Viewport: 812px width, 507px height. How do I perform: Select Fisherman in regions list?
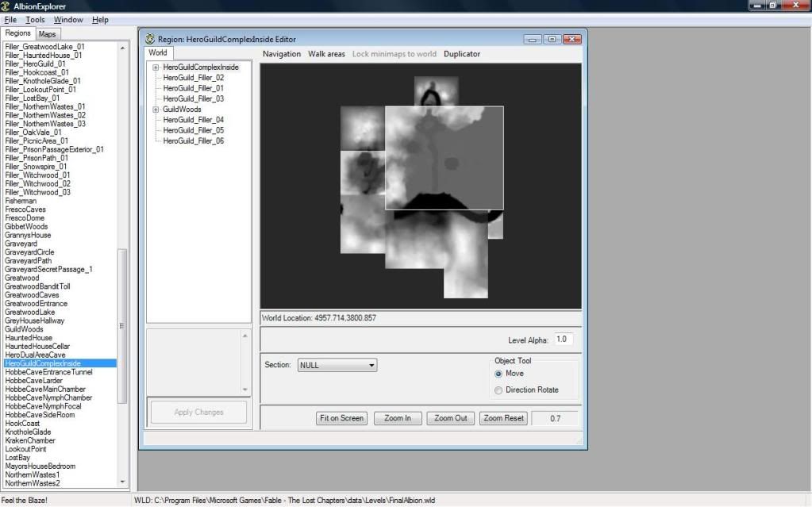click(x=21, y=201)
